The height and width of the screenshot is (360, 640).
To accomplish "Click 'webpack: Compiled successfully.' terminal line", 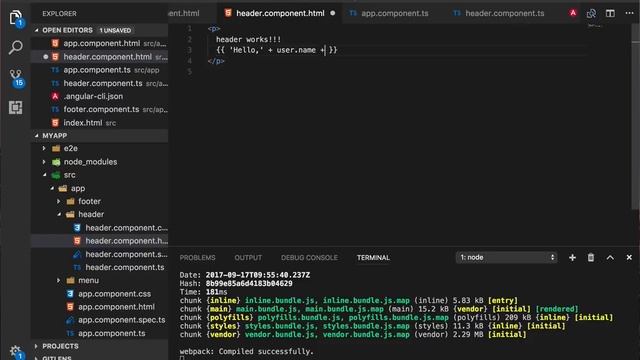I will tap(247, 351).
